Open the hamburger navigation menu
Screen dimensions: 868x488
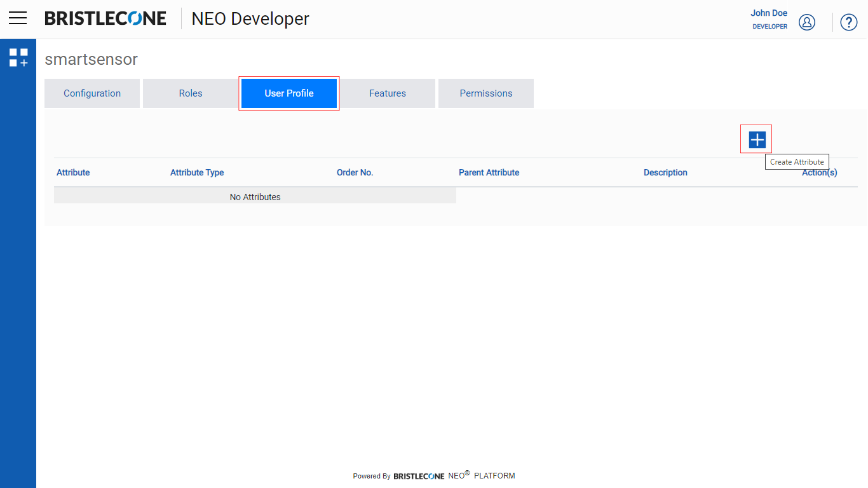(18, 18)
